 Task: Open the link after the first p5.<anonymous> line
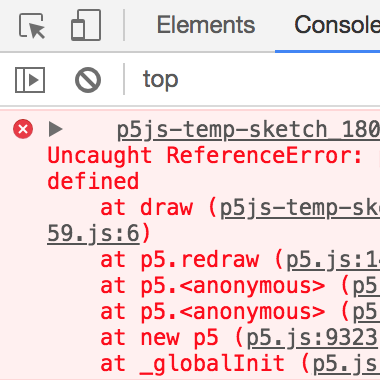click(366, 286)
